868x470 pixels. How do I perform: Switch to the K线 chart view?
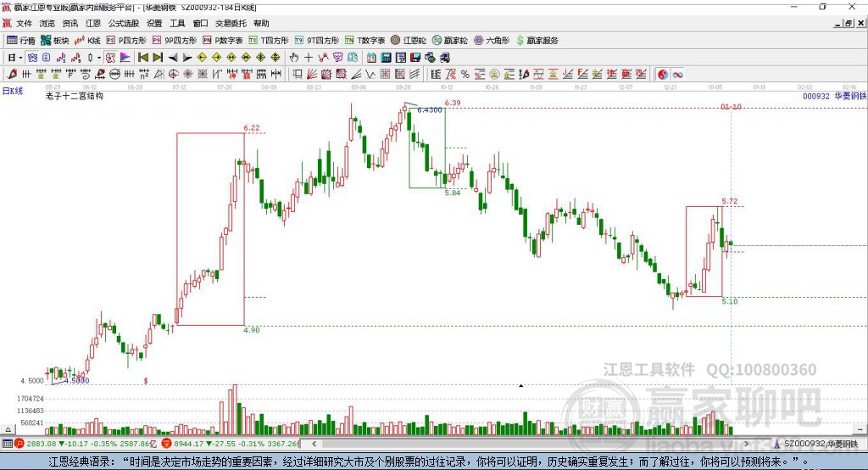[87, 41]
